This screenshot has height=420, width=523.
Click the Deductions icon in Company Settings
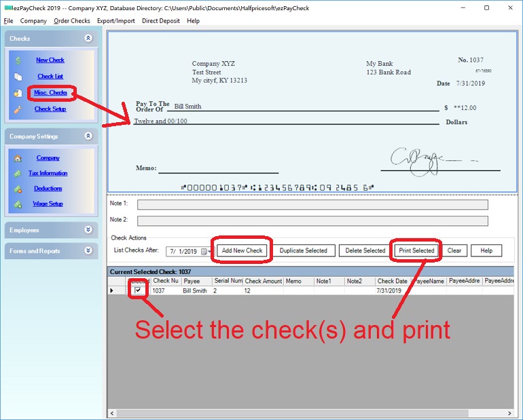tap(18, 189)
